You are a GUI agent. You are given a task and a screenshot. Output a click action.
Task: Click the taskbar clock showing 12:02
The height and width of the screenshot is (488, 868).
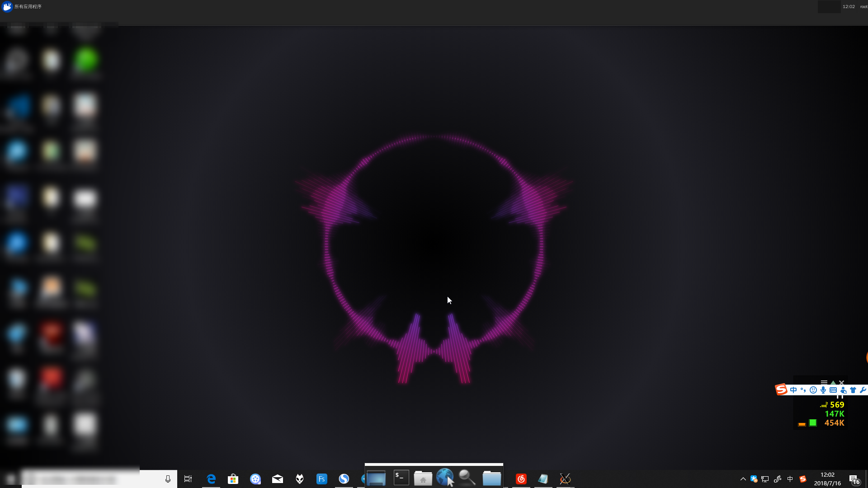click(x=827, y=479)
